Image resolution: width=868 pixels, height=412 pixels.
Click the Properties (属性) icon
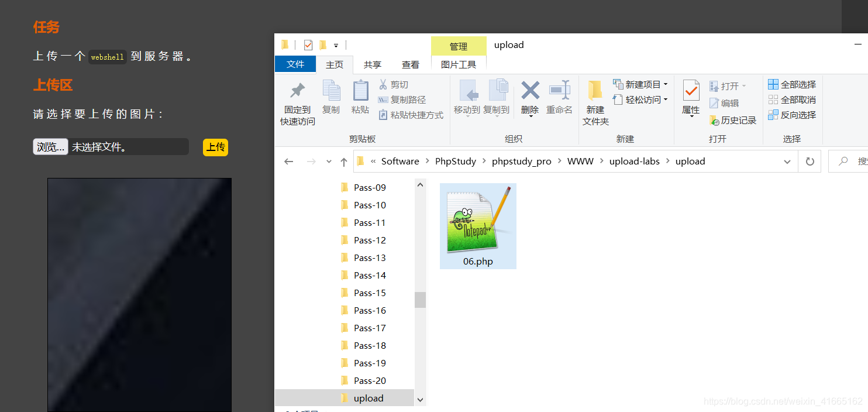[x=691, y=91]
